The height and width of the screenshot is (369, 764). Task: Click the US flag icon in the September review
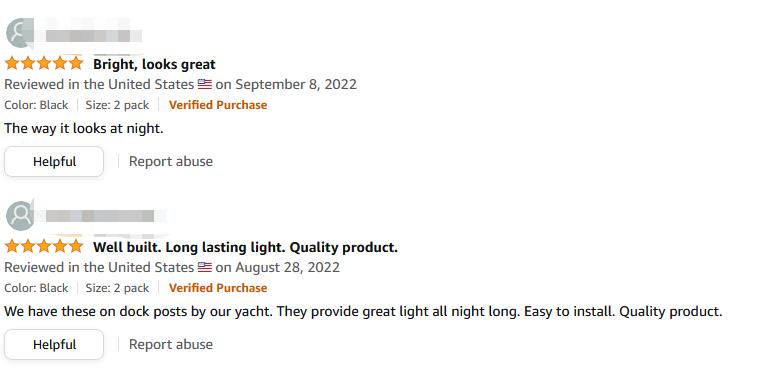pyautogui.click(x=205, y=84)
